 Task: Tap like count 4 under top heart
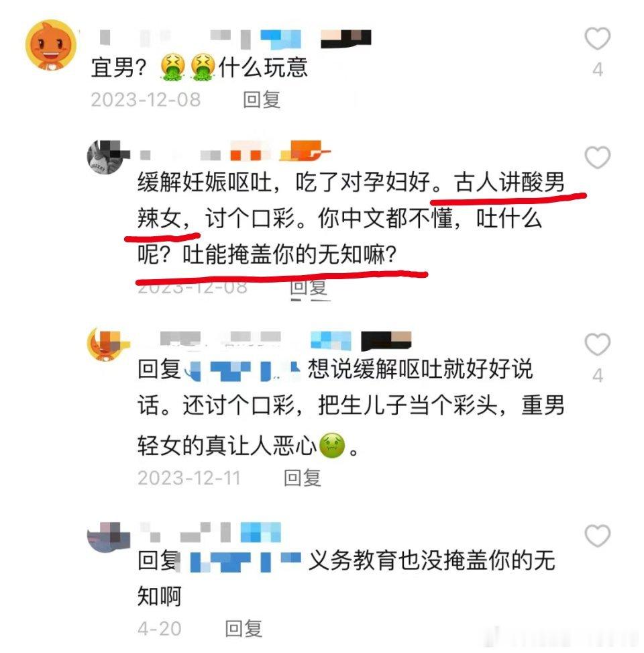click(x=598, y=70)
